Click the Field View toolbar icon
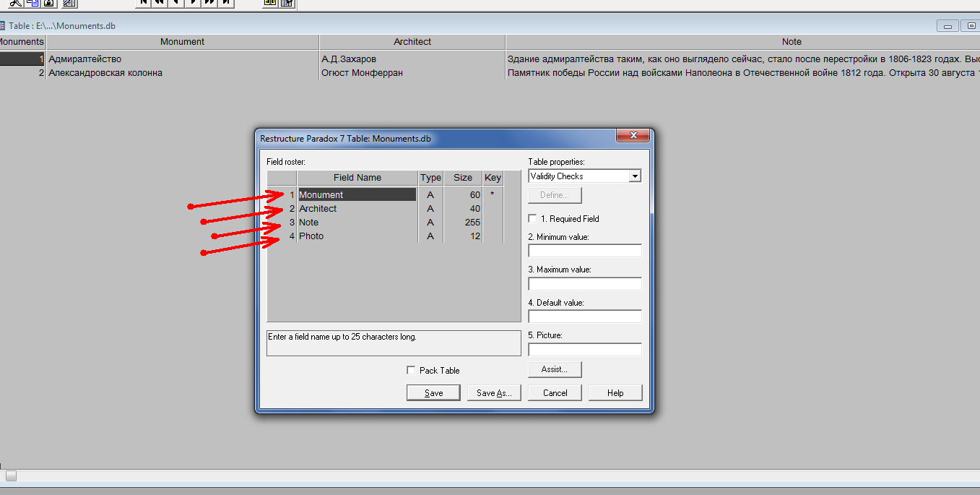980x495 pixels. (270, 3)
